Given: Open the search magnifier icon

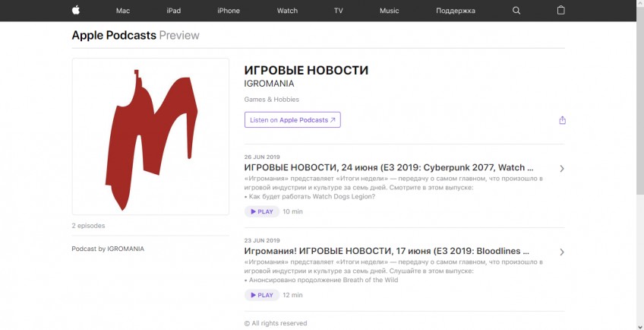Looking at the screenshot, I should [516, 11].
